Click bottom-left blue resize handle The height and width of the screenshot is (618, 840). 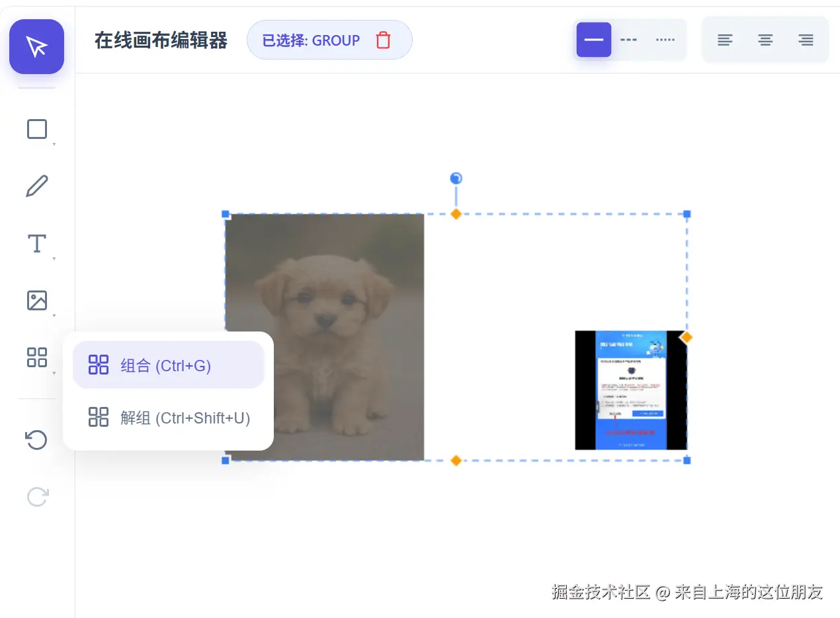tap(225, 460)
